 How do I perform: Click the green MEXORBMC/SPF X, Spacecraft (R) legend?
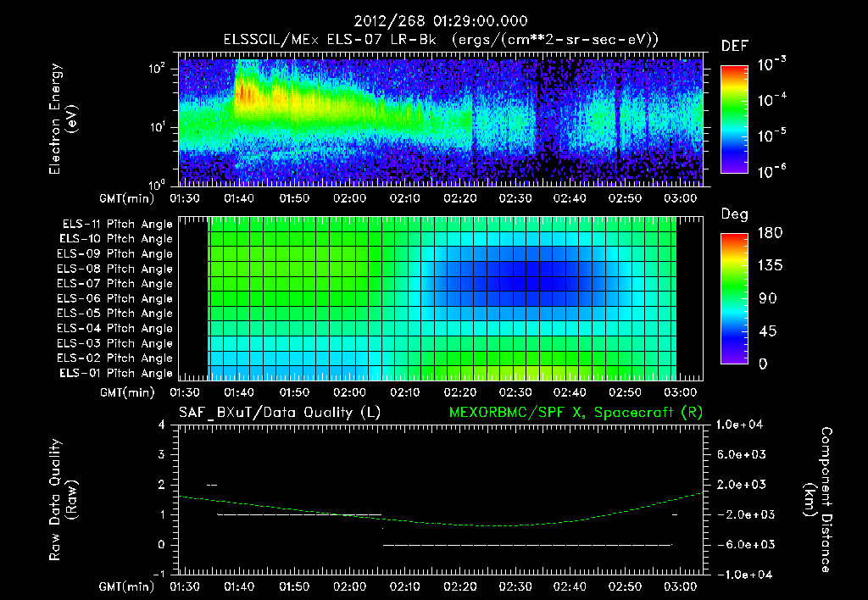click(576, 413)
